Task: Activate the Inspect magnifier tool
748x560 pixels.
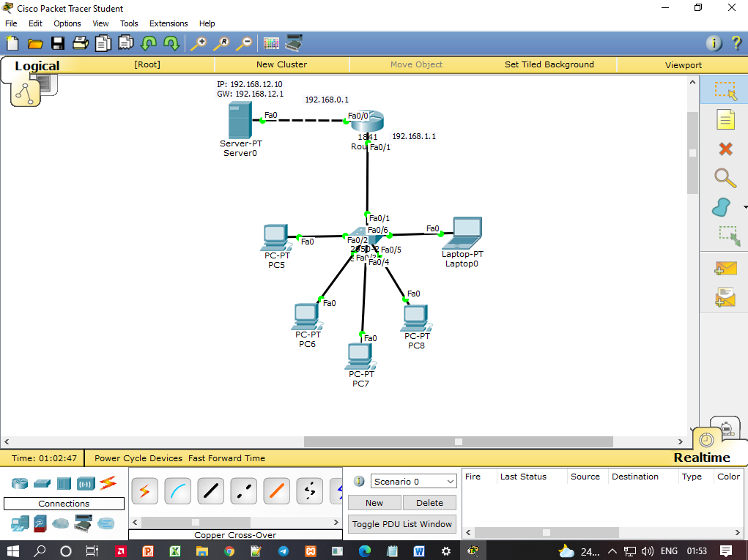Action: pyautogui.click(x=725, y=178)
